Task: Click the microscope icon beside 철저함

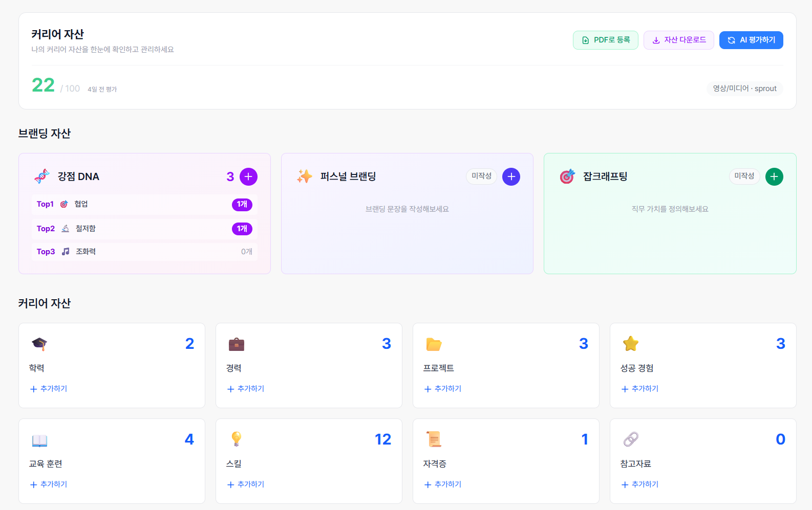Action: pos(66,229)
